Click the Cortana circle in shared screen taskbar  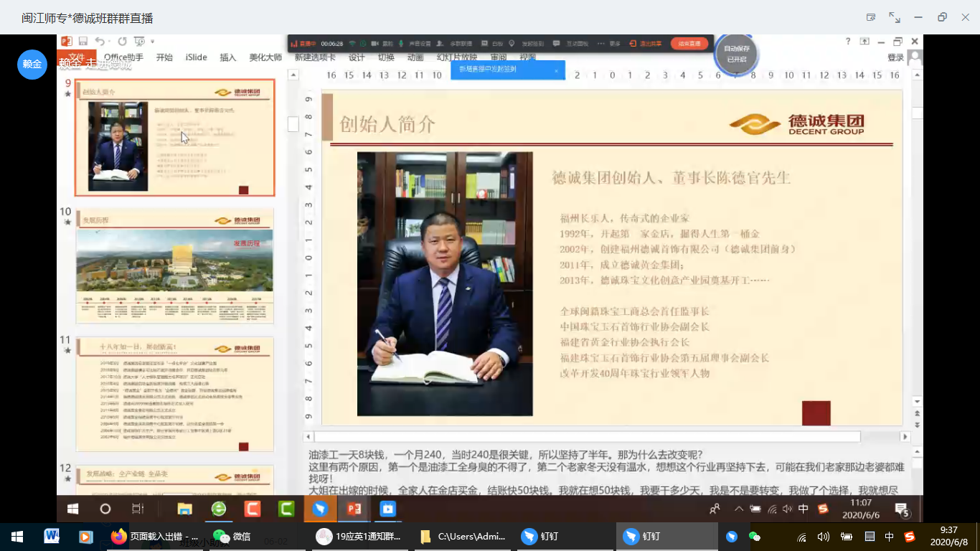tap(105, 509)
